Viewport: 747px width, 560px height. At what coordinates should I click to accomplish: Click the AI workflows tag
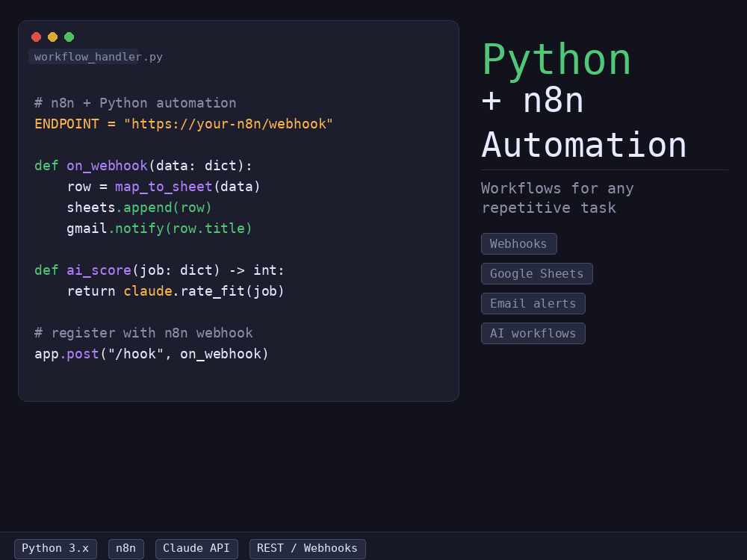click(x=533, y=333)
